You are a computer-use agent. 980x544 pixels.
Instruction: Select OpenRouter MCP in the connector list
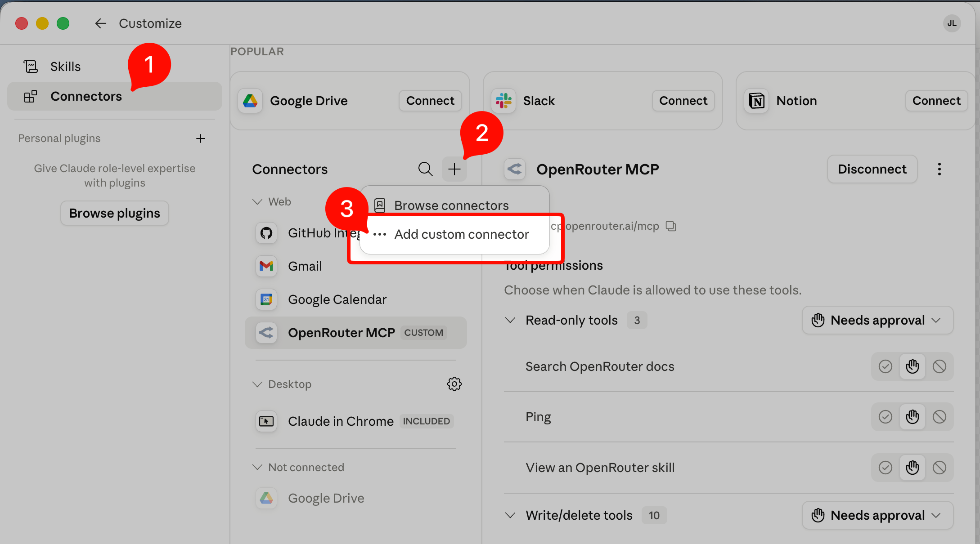tap(355, 333)
